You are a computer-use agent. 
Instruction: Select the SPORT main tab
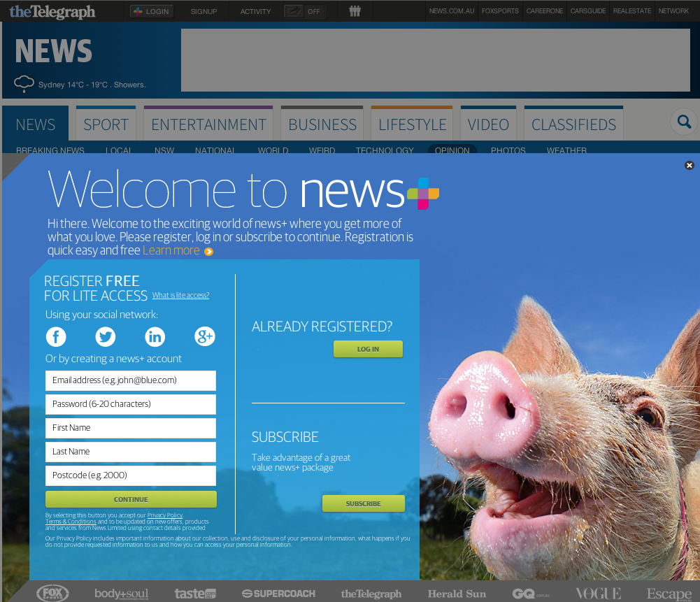pyautogui.click(x=106, y=124)
